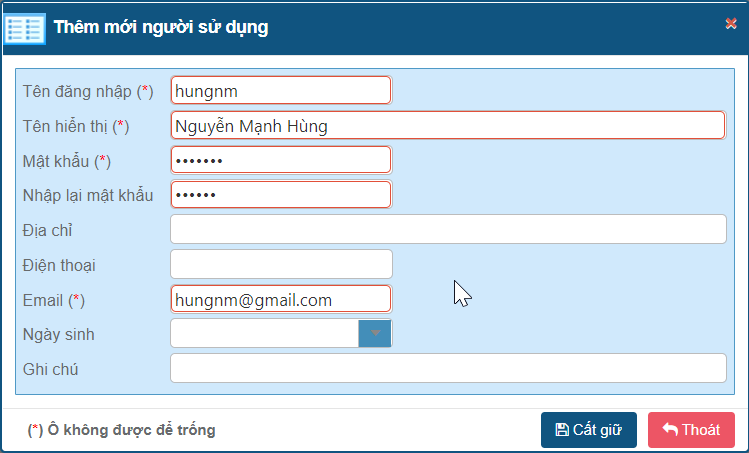This screenshot has width=749, height=453.
Task: Select the Điện thoại phone field
Action: coord(280,264)
